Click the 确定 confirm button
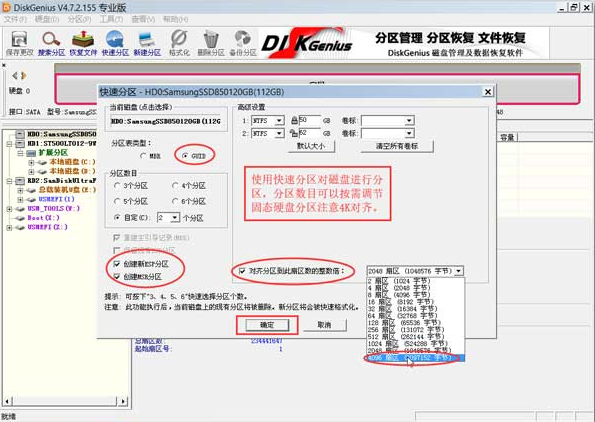This screenshot has height=422, width=595. tap(267, 325)
